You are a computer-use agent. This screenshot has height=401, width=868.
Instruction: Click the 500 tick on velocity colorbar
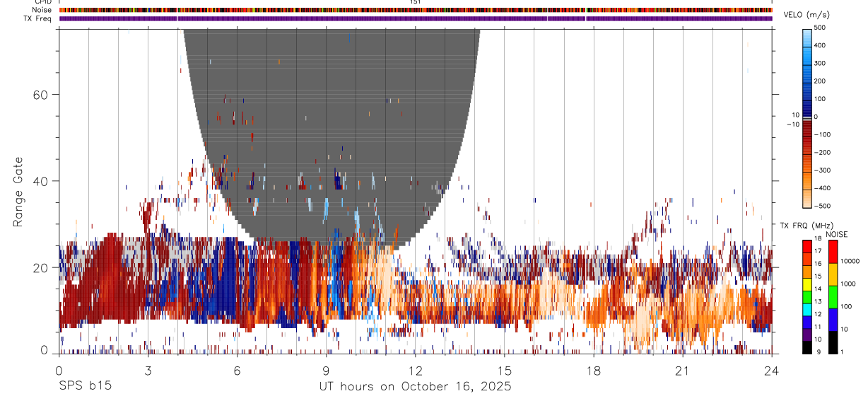pyautogui.click(x=821, y=28)
